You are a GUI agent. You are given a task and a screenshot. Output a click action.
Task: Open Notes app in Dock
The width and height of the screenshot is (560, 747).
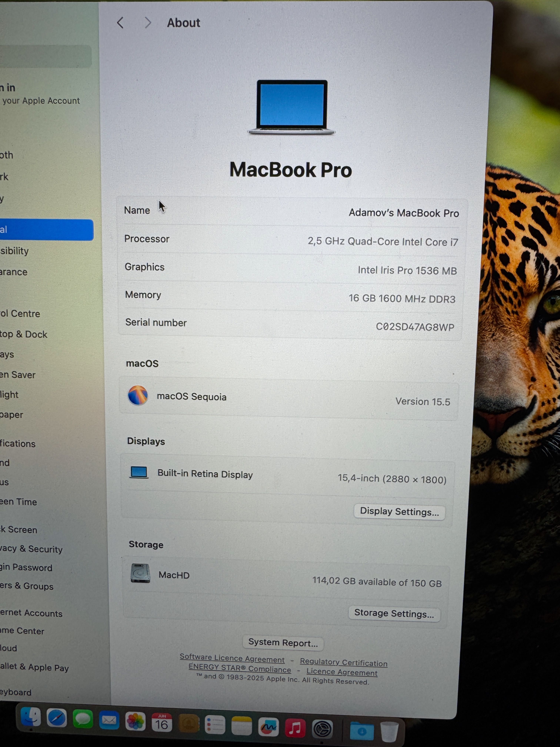tap(242, 726)
